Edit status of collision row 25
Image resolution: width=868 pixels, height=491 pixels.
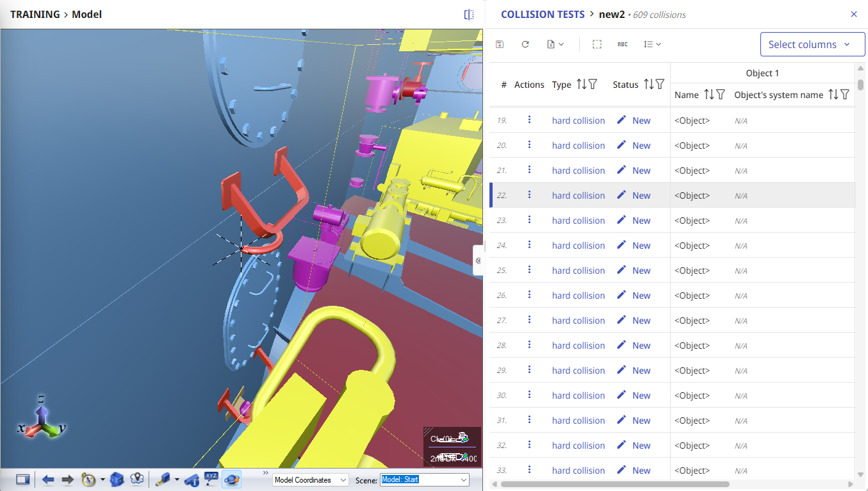(x=621, y=270)
